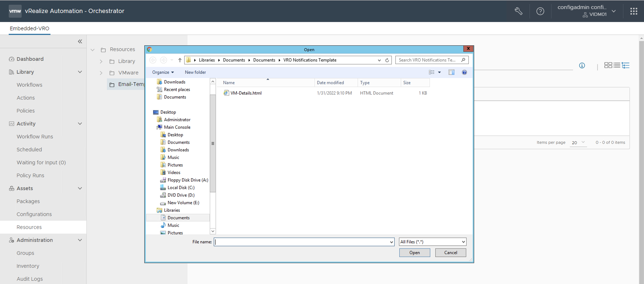Click the folder tree scrollbar

(213, 143)
